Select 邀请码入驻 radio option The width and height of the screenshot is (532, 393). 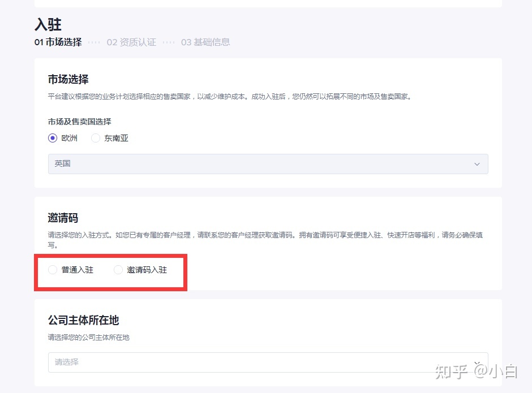tap(118, 270)
